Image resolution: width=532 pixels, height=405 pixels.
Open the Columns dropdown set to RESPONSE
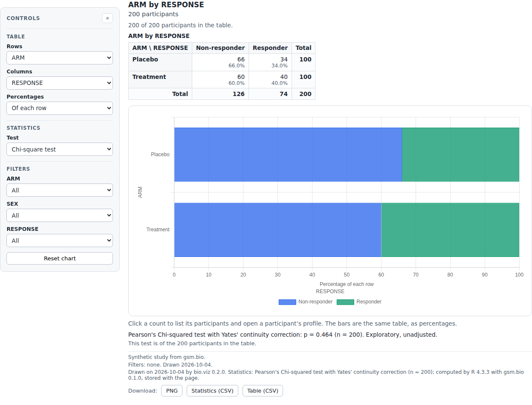60,83
